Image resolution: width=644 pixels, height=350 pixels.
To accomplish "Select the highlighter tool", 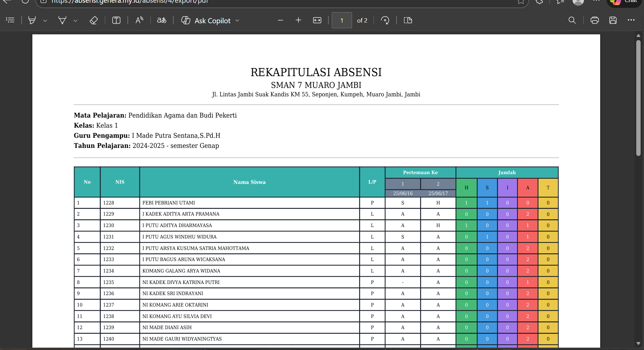I will click(x=32, y=20).
